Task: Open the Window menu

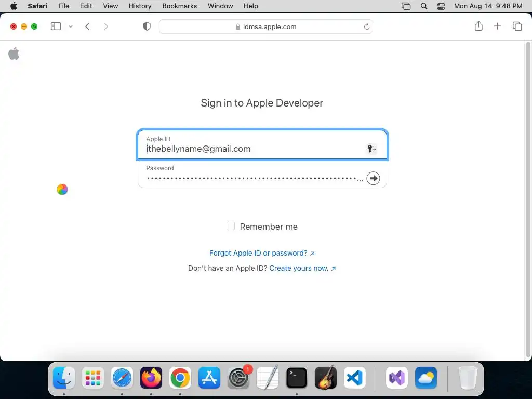Action: tap(220, 6)
